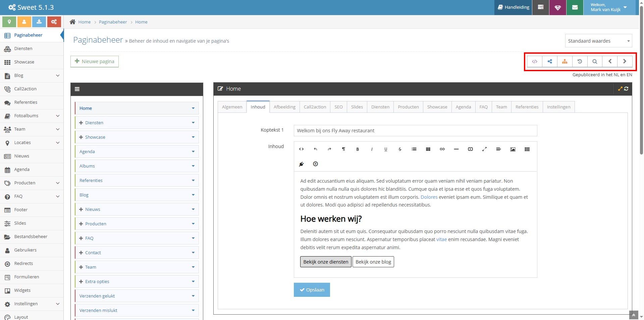Open the Standaard waardes dropdown
Image resolution: width=644 pixels, height=320 pixels.
[598, 41]
